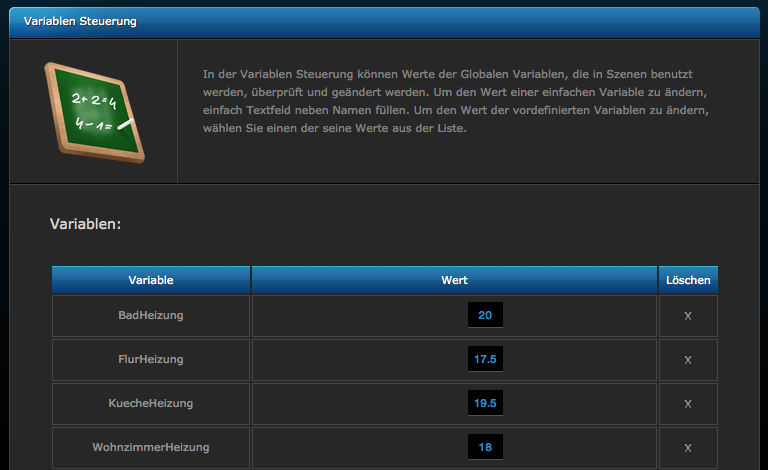768x470 pixels.
Task: Focus the FlurHeizung value field showing 17.5
Action: [x=485, y=360]
